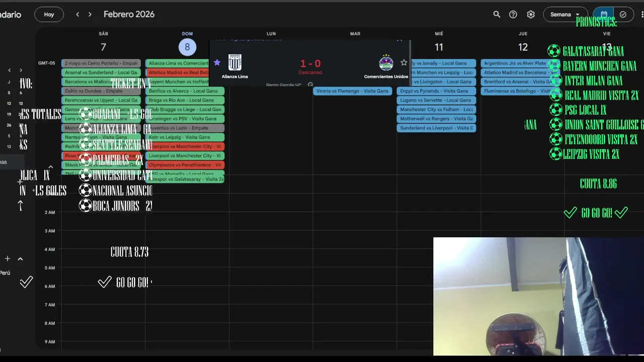This screenshot has width=644, height=362.
Task: Select date 13 in mini calendar
Action: coord(21,104)
